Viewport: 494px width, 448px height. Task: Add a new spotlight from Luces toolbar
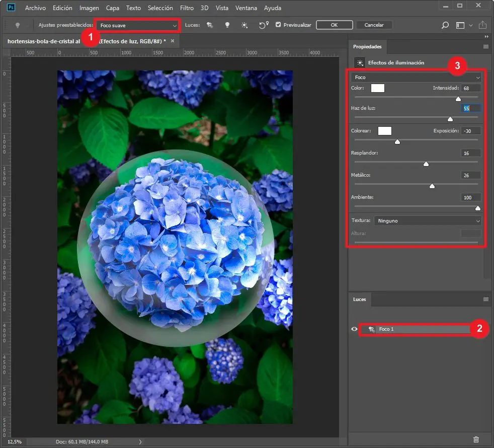tap(210, 25)
